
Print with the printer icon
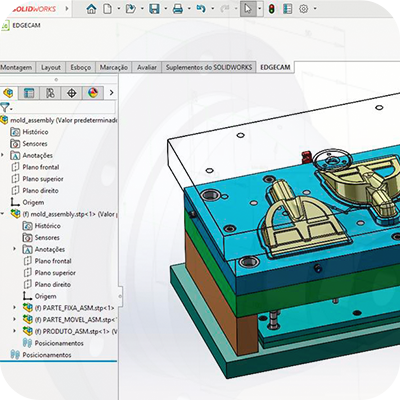click(178, 9)
